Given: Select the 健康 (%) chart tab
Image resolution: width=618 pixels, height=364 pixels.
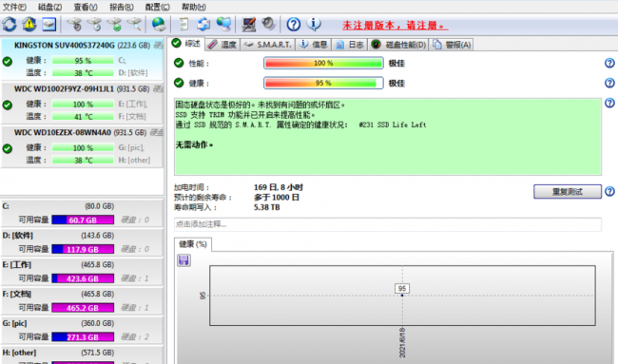Looking at the screenshot, I should 193,244.
